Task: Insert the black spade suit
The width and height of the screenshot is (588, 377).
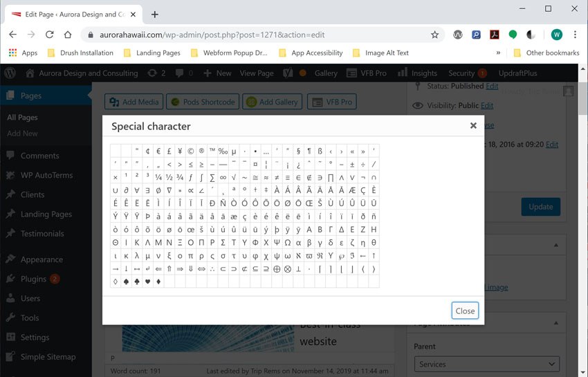Action: coord(127,282)
